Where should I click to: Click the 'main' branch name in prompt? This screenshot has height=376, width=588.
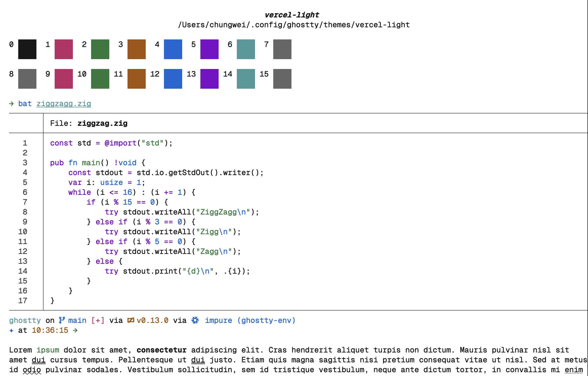coord(77,320)
